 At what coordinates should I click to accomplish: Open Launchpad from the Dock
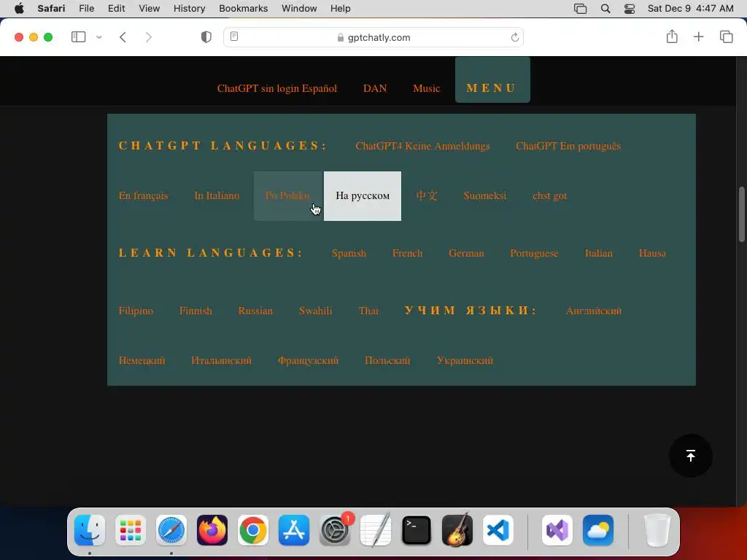click(x=131, y=530)
